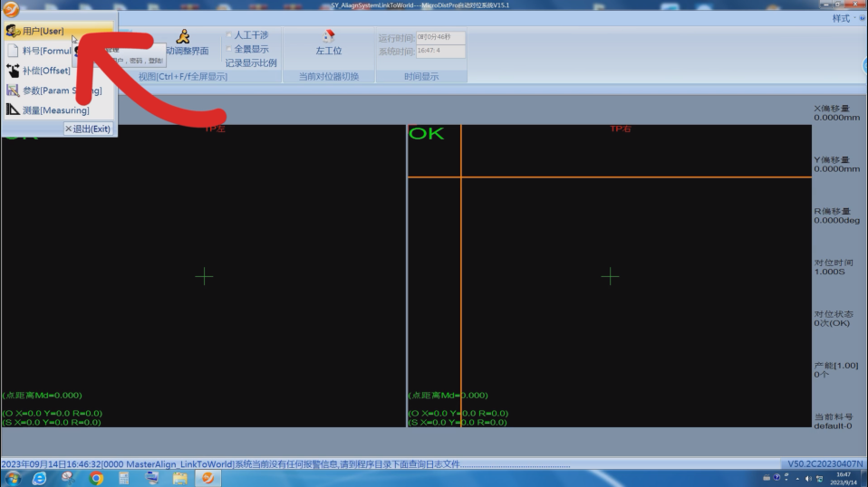Click the round orange application menu button
The height and width of the screenshot is (487, 868).
pyautogui.click(x=11, y=12)
